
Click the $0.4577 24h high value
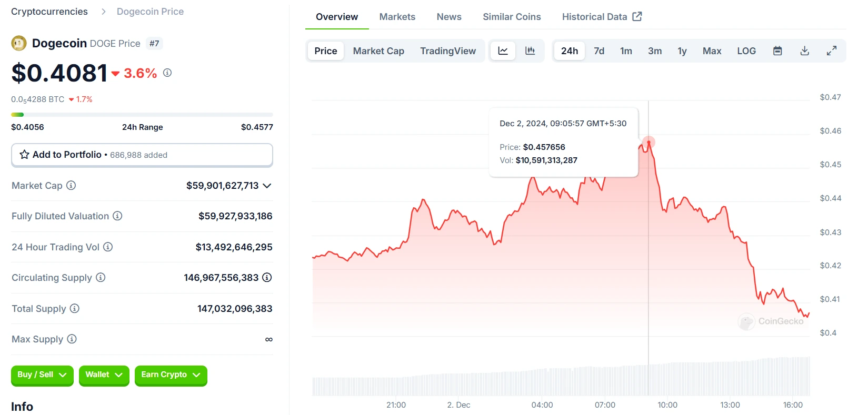[x=257, y=127]
